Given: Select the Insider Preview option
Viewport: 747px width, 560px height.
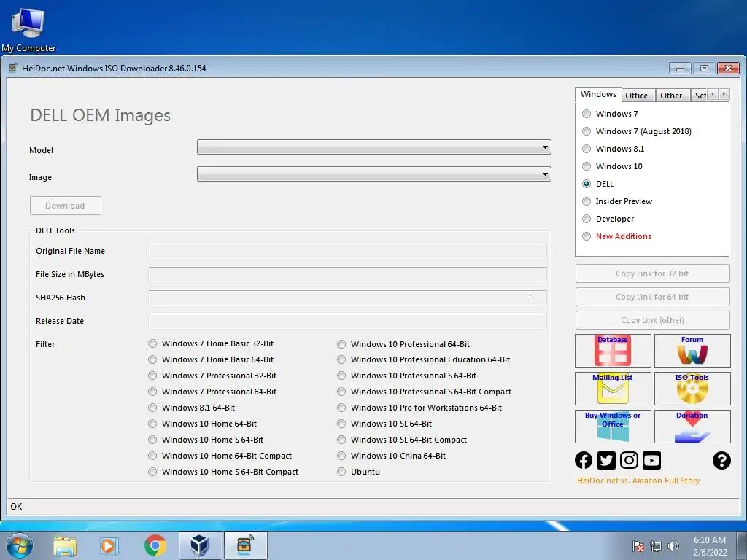Looking at the screenshot, I should [x=617, y=201].
